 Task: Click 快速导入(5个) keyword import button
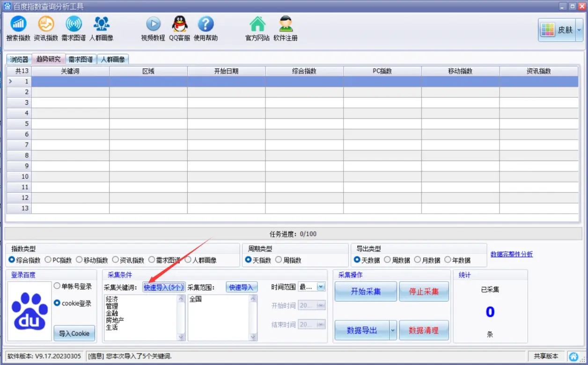(164, 287)
